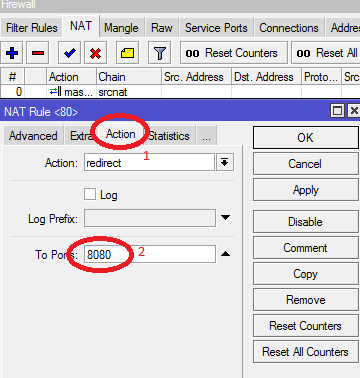Sort by Chain column header
Image resolution: width=360 pixels, height=378 pixels.
tap(129, 77)
